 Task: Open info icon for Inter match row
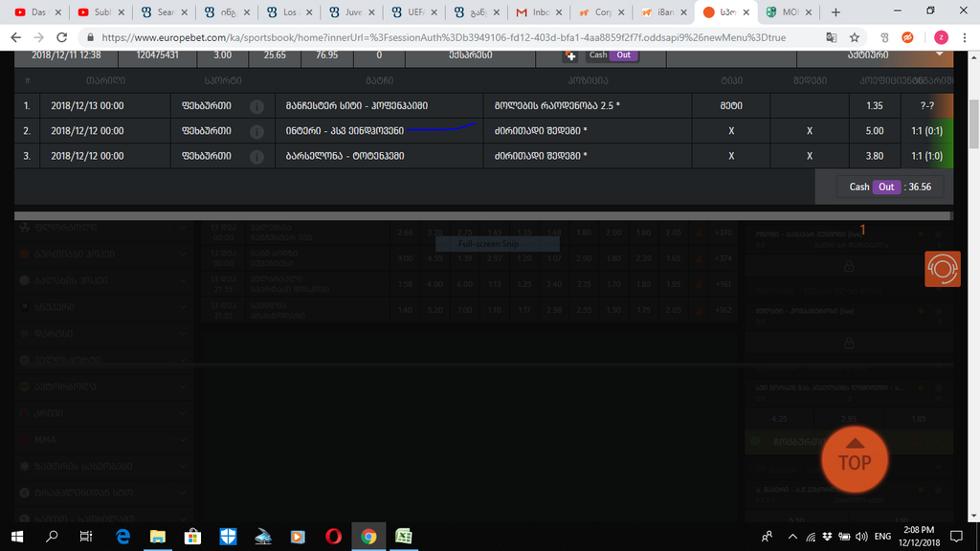[256, 131]
